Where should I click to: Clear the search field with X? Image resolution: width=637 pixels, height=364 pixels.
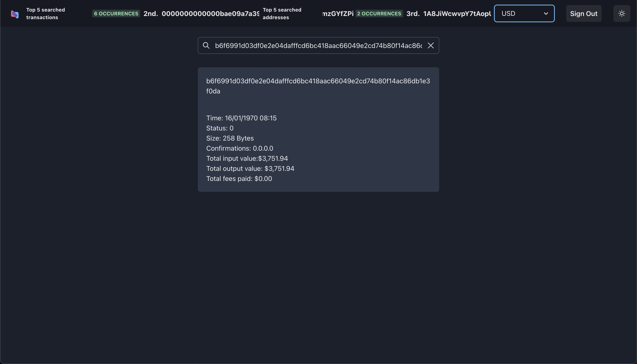[431, 45]
